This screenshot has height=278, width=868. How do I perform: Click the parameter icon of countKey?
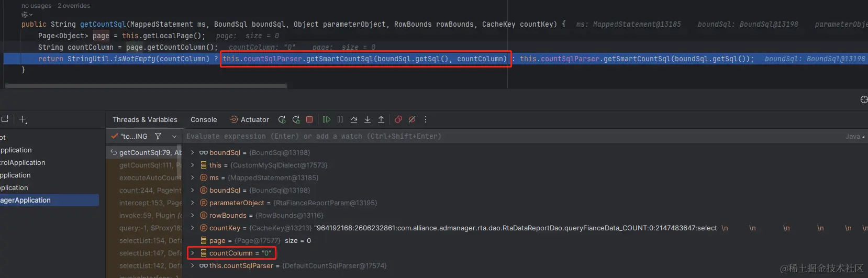point(204,228)
